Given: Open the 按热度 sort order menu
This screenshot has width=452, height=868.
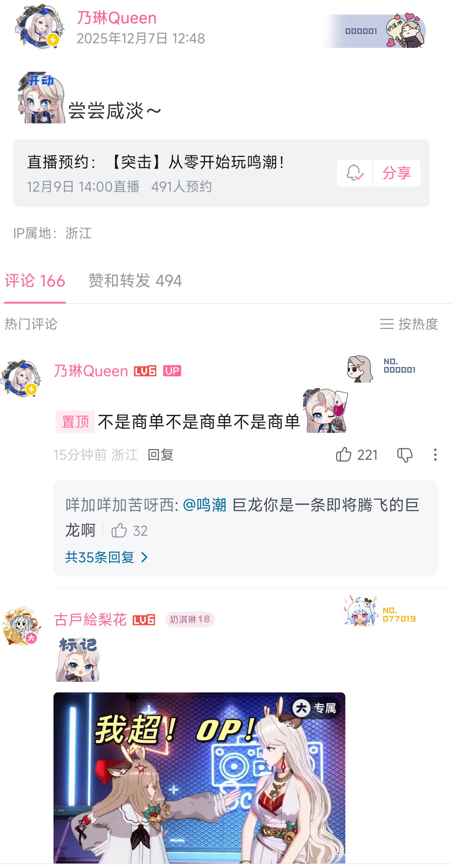Looking at the screenshot, I should (x=409, y=324).
